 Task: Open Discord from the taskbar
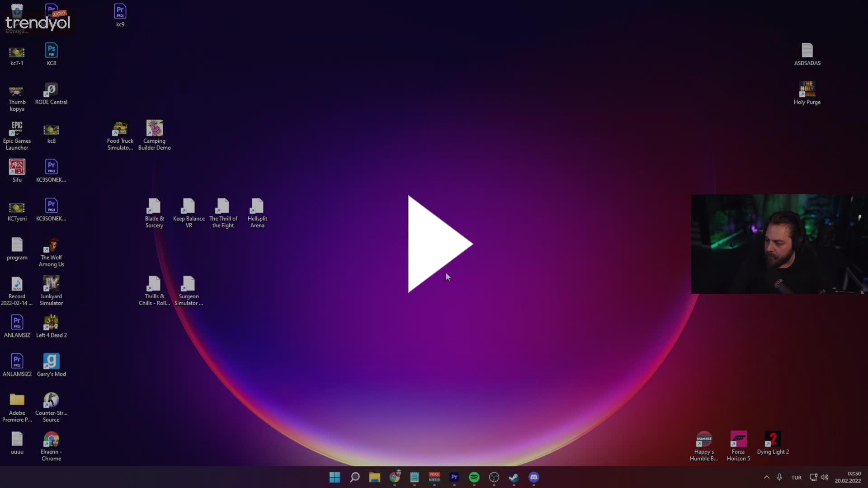coord(534,478)
